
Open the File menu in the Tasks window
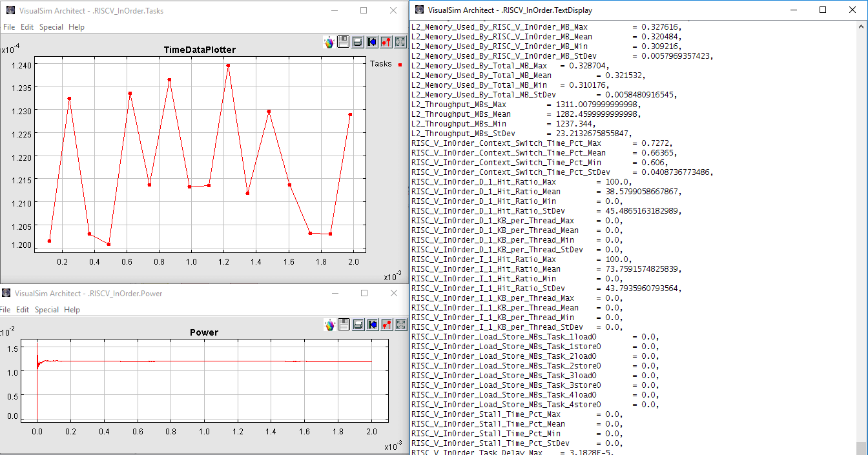[8, 27]
